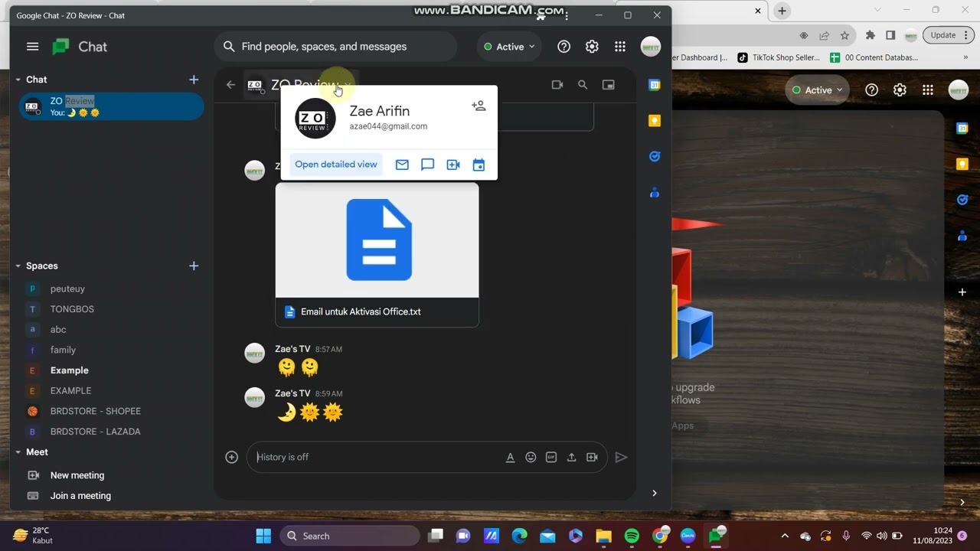Image resolution: width=980 pixels, height=551 pixels.
Task: Collapse the Chat section
Action: pos(18,80)
